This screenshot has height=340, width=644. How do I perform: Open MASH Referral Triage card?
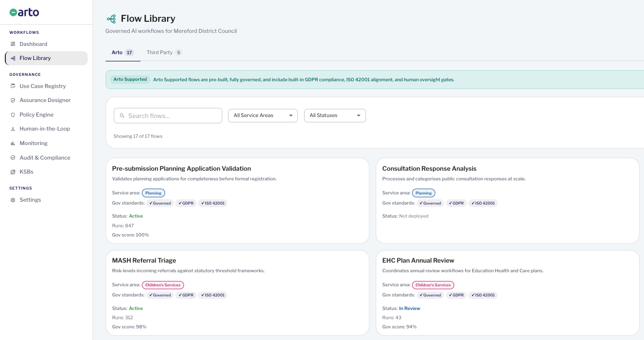237,293
